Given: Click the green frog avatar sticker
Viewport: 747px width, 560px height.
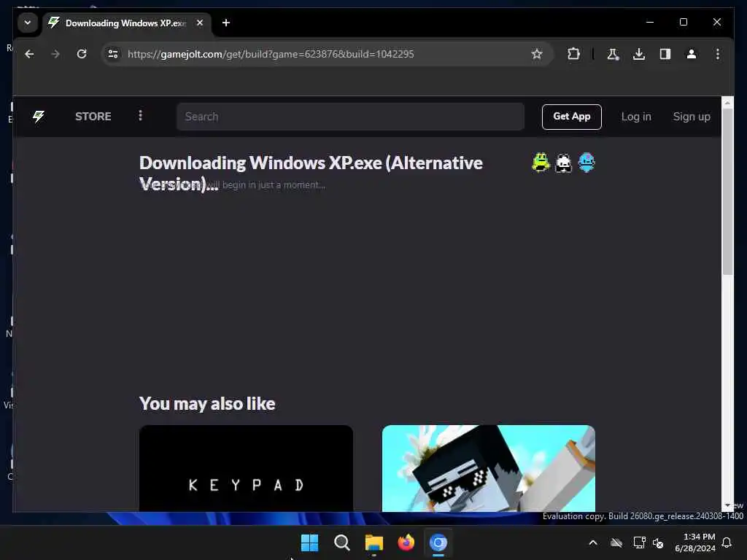Looking at the screenshot, I should pyautogui.click(x=541, y=163).
